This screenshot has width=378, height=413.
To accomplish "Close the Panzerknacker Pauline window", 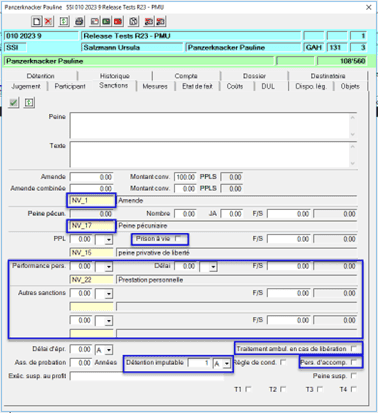I will pyautogui.click(x=369, y=7).
